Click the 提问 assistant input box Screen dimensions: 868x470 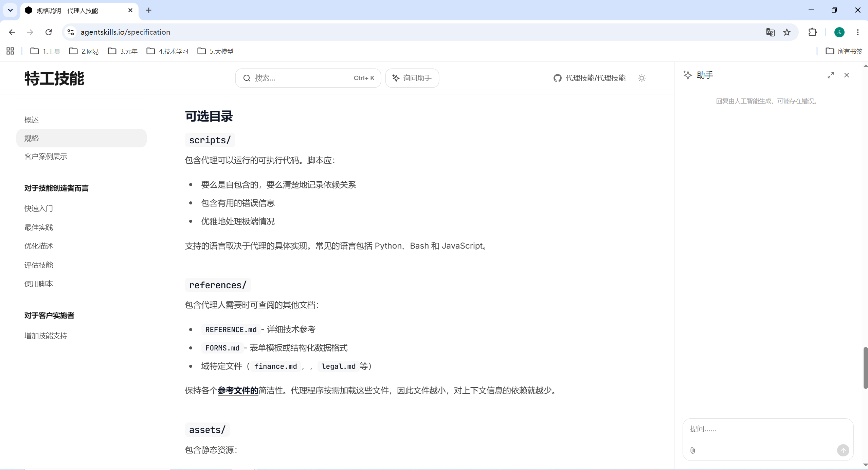(x=768, y=439)
